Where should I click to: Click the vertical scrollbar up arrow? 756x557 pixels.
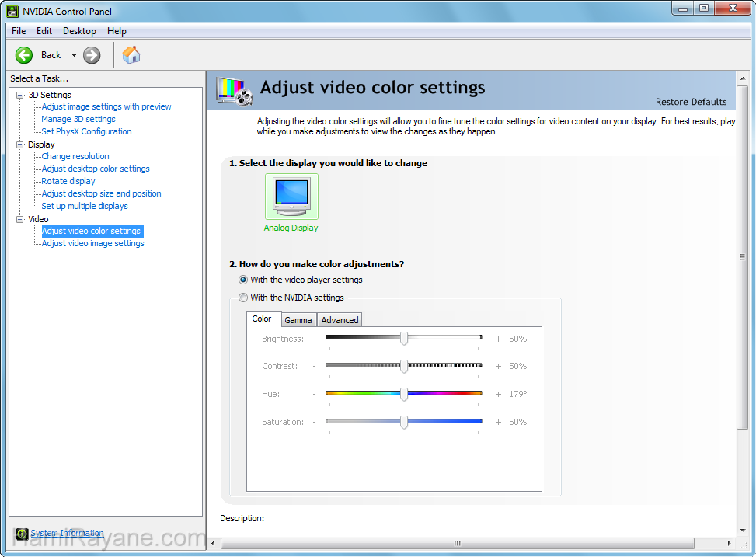click(x=743, y=78)
